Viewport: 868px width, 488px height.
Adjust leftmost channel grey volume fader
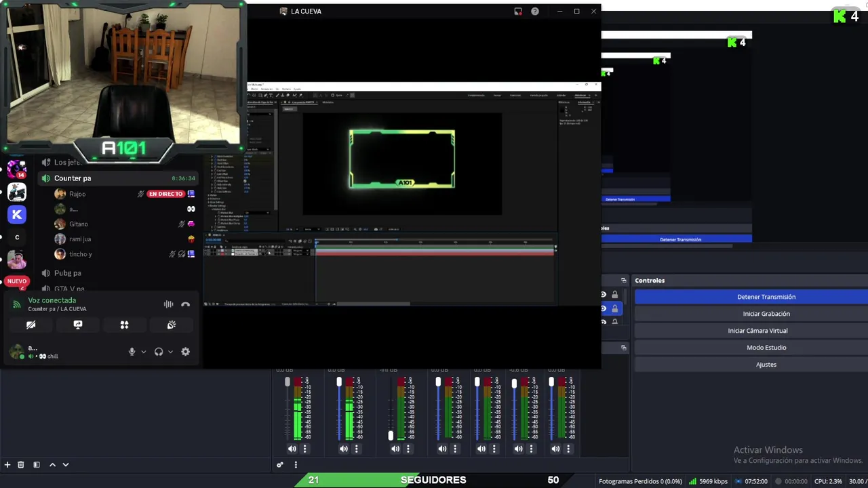coord(288,382)
